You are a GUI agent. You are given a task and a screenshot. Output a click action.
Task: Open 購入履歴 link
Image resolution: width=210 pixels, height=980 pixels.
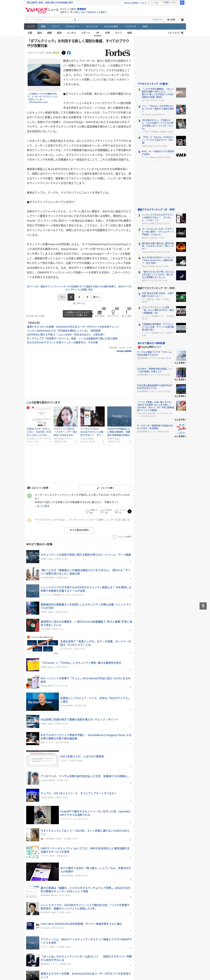pos(171,20)
